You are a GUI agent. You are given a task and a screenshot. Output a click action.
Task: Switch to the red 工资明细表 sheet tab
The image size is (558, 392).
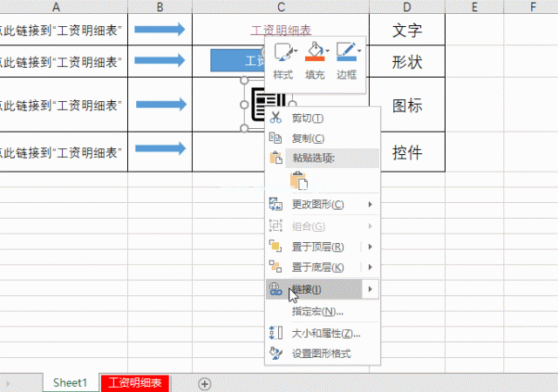click(x=136, y=382)
